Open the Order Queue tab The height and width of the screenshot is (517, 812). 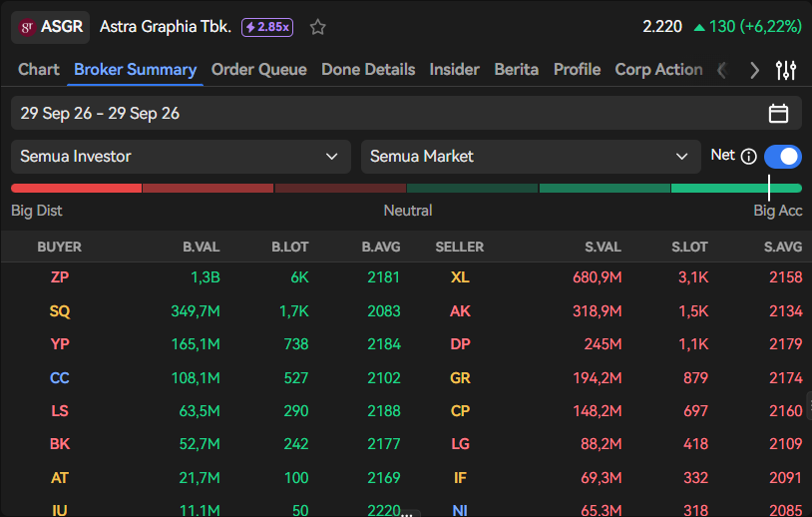point(259,70)
